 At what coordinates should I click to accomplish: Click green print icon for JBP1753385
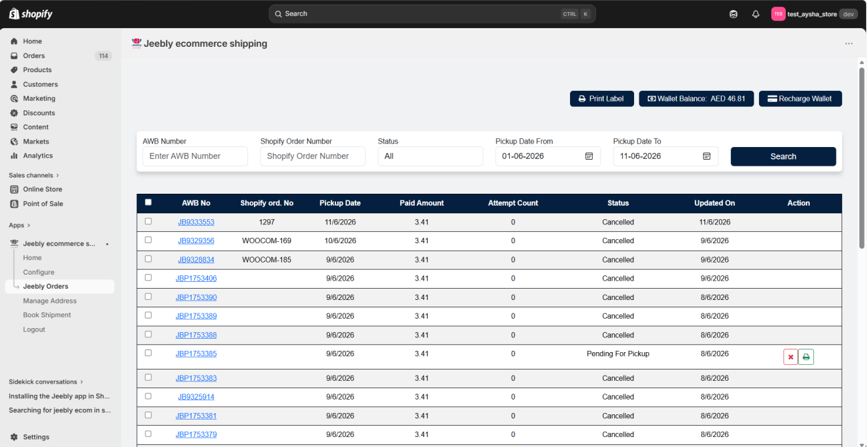tap(806, 357)
